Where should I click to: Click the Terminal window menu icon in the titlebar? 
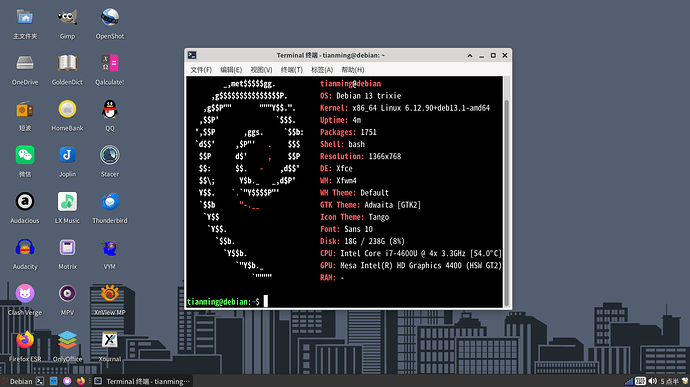[x=192, y=55]
